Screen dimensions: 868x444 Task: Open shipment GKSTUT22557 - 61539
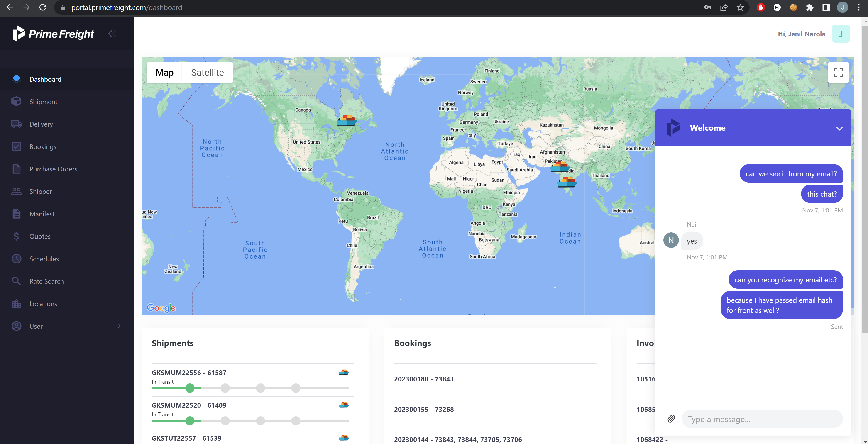[186, 438]
